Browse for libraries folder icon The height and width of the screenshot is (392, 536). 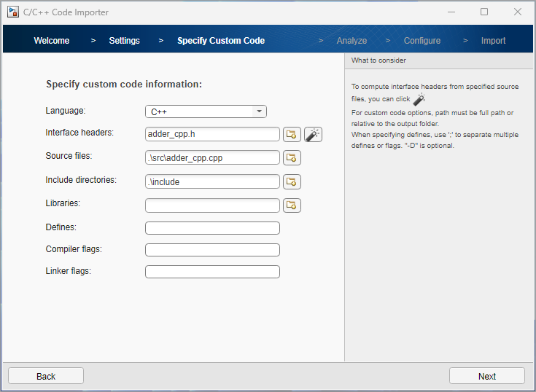pyautogui.click(x=292, y=205)
